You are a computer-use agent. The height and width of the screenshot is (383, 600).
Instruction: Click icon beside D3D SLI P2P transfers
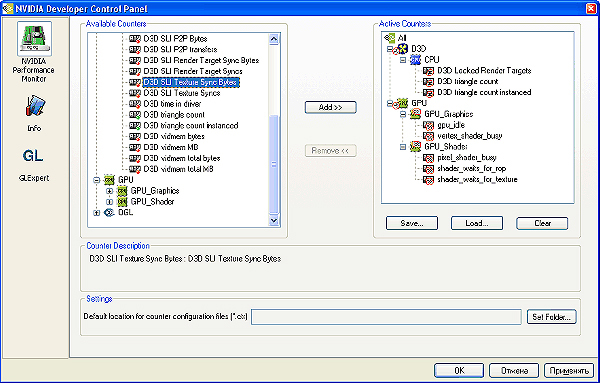135,49
